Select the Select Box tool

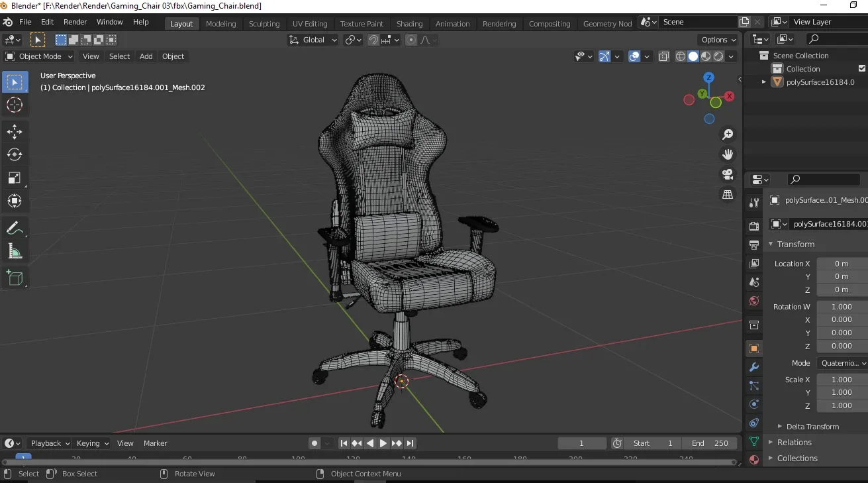point(15,82)
